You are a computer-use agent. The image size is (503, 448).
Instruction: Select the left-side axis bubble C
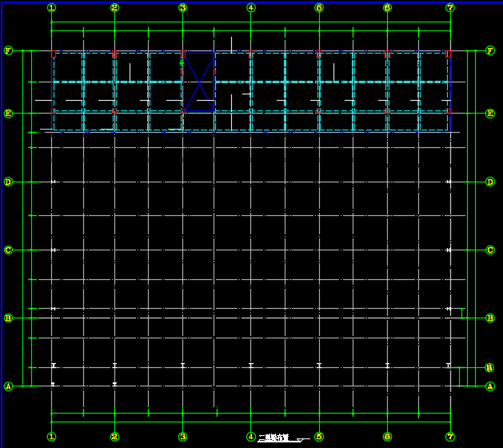pyautogui.click(x=9, y=250)
